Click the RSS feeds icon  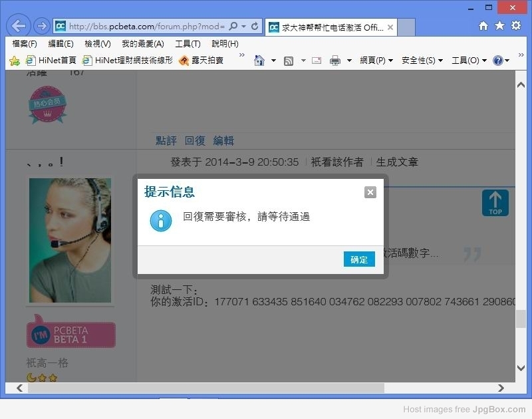(x=289, y=61)
